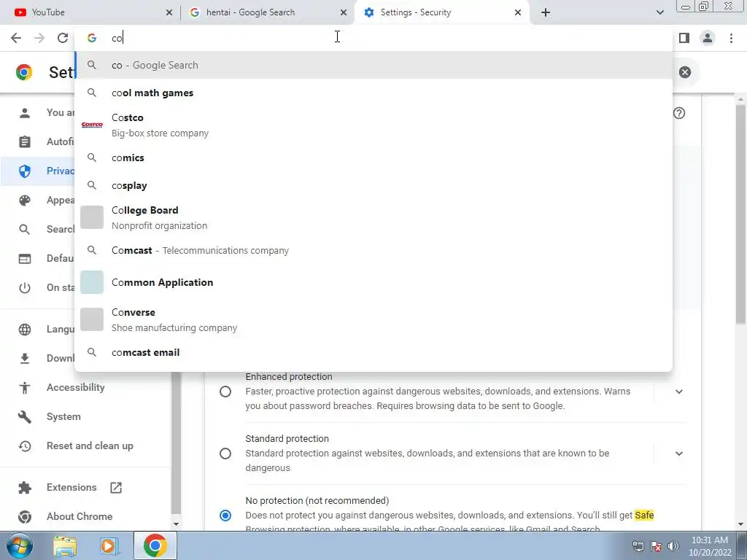
Task: Choose the Costco suggestion
Action: click(x=373, y=125)
